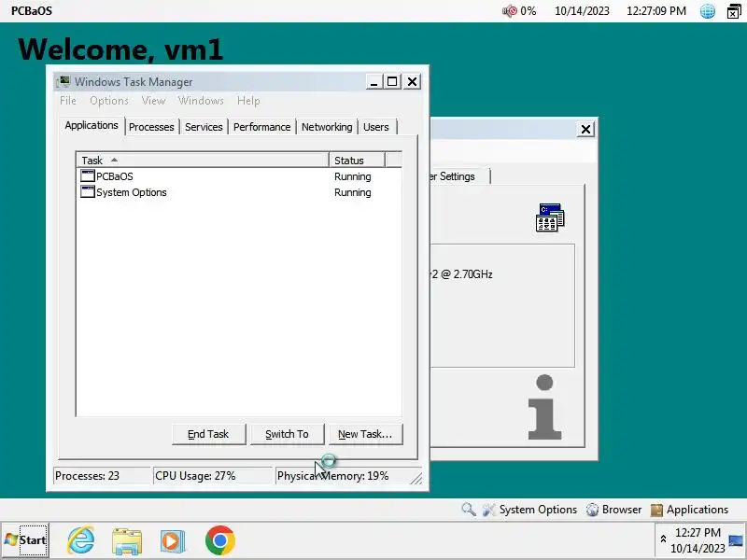Click the New Task... button
The image size is (747, 560).
[x=365, y=434]
